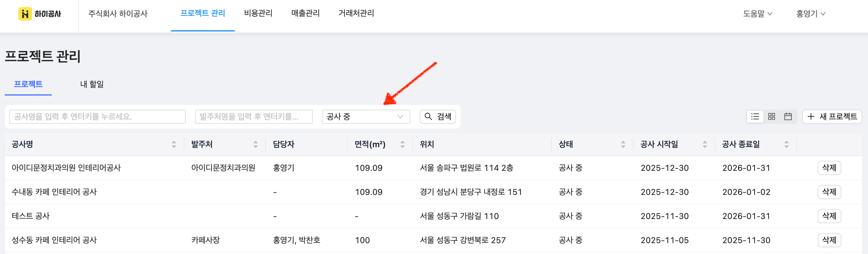Sort table by 공사명 column
The width and height of the screenshot is (868, 254).
click(174, 144)
